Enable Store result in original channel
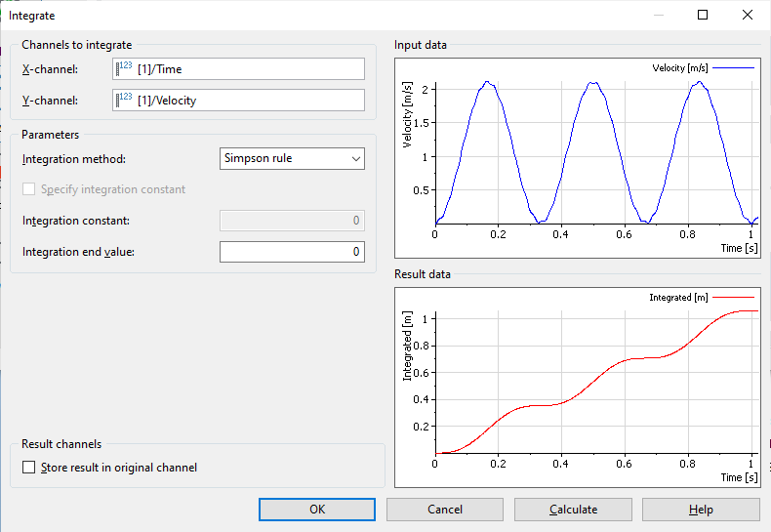The image size is (771, 532). [x=29, y=468]
